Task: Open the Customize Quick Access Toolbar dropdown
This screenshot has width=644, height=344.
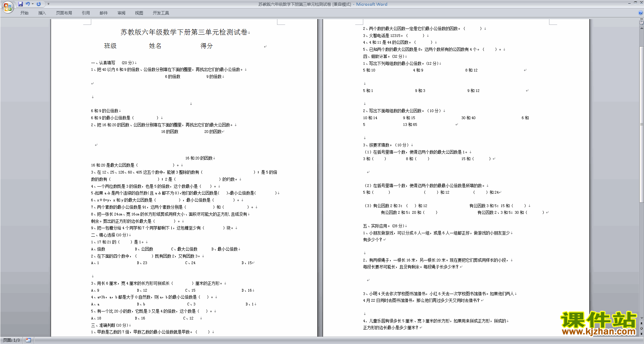Action: pos(48,4)
